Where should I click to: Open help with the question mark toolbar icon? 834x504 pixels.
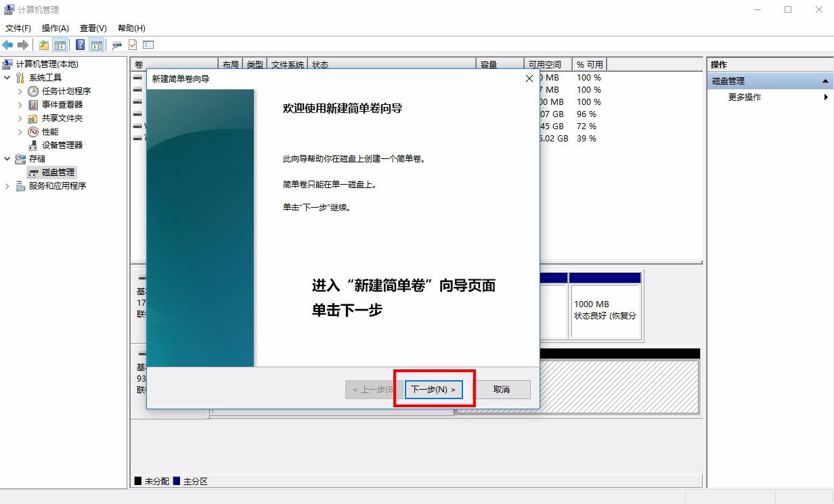point(79,44)
